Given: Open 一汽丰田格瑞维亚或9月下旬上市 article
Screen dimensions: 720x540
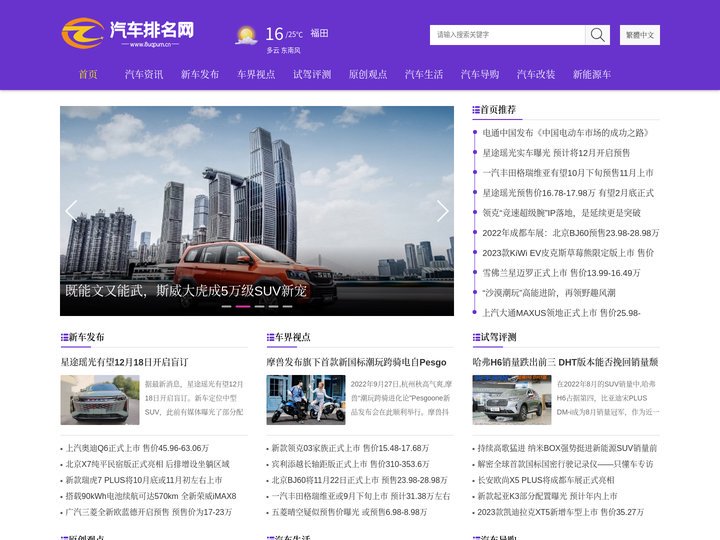Looking at the screenshot, I should pos(361,496).
